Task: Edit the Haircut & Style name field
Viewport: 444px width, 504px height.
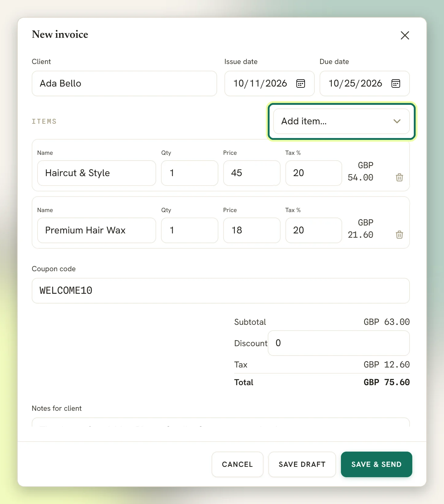Action: [97, 173]
